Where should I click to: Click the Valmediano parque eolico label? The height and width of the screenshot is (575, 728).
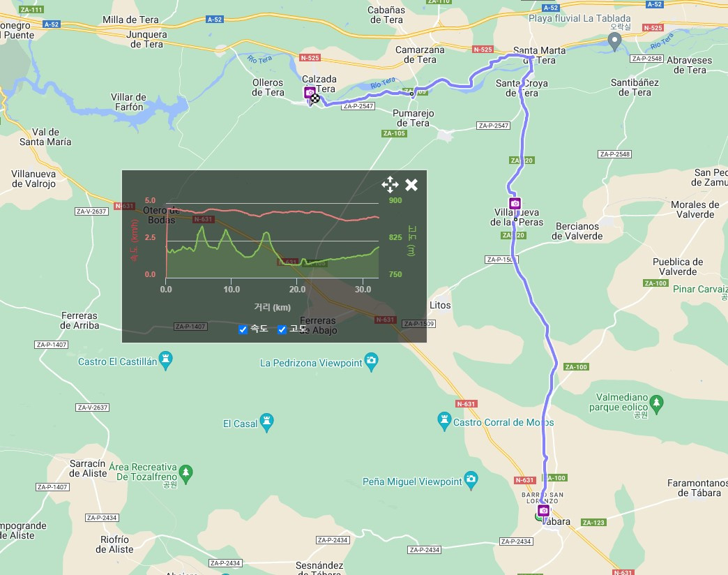(x=619, y=402)
